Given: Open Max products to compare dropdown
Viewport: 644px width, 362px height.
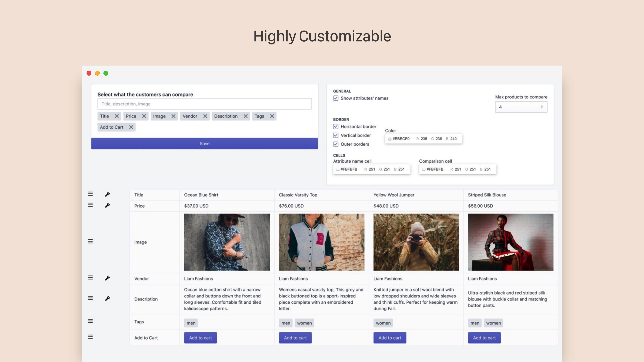Looking at the screenshot, I should click(x=521, y=107).
